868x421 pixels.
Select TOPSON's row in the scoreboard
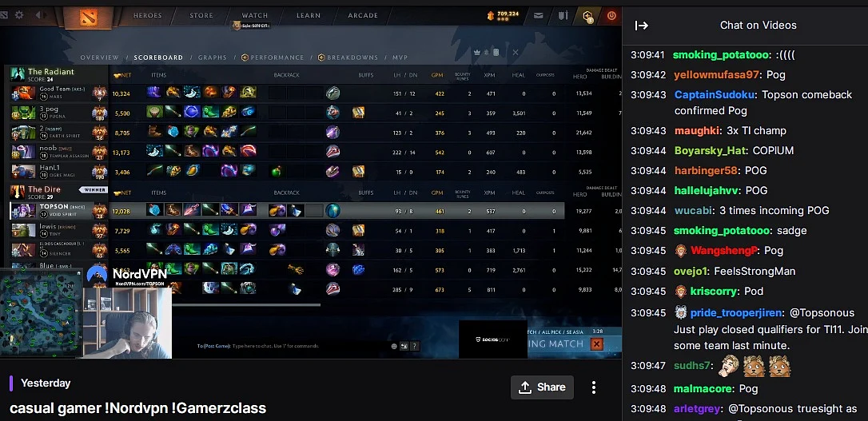287,211
